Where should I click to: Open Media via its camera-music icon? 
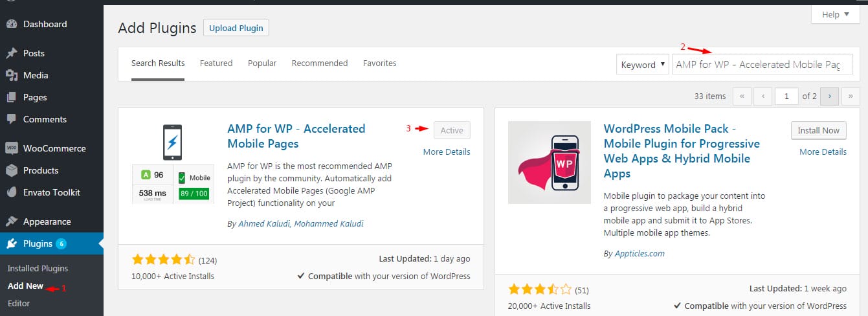point(12,75)
